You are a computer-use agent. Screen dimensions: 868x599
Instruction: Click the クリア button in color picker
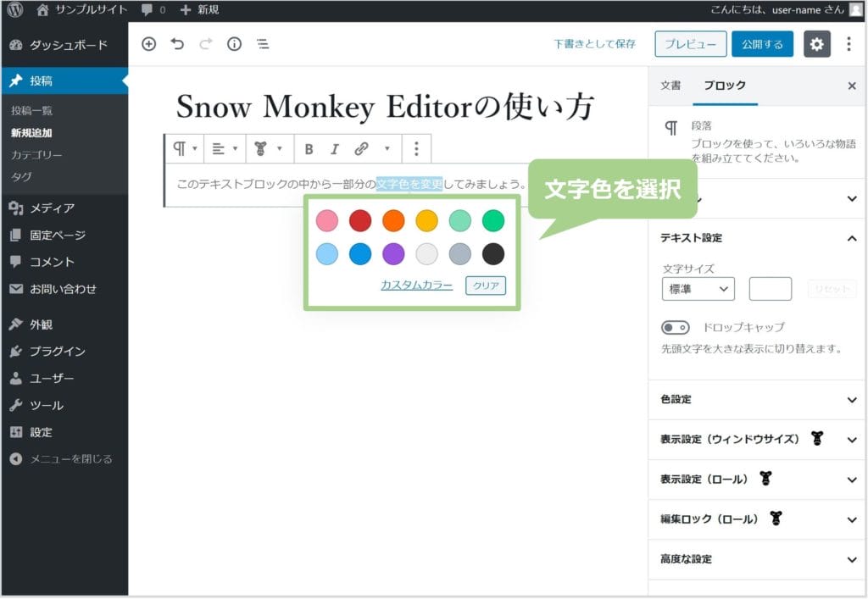click(x=486, y=286)
